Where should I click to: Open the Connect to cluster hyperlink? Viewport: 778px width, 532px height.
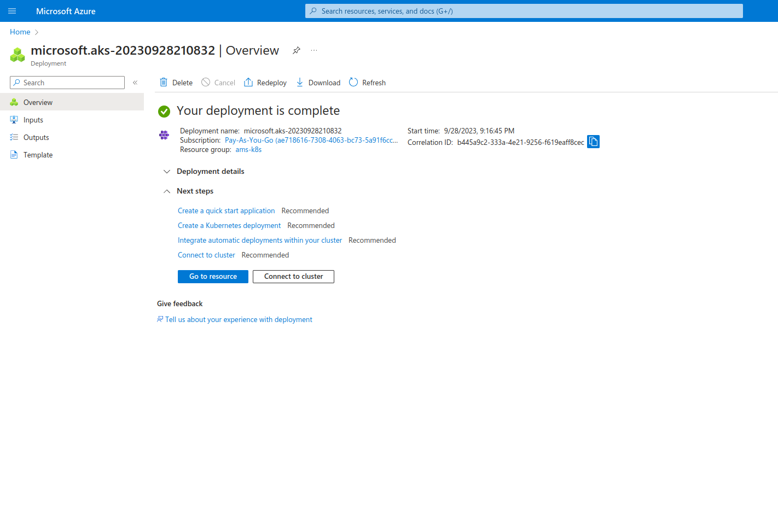[206, 255]
